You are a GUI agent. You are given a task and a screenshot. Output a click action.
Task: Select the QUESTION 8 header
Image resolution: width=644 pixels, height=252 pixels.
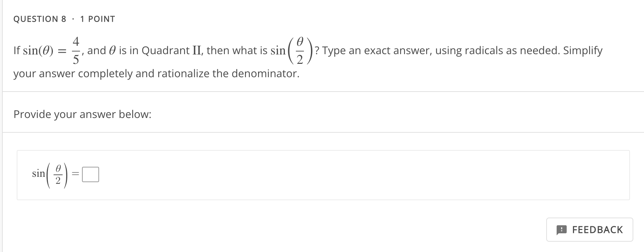click(x=40, y=19)
